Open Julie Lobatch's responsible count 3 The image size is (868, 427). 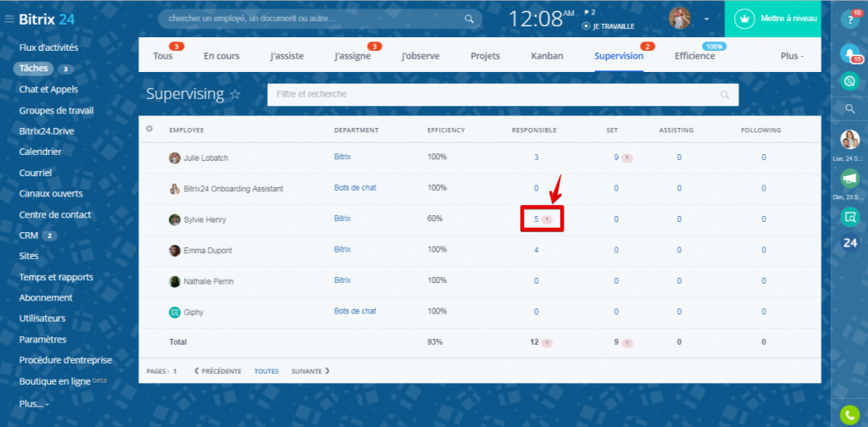pos(536,158)
